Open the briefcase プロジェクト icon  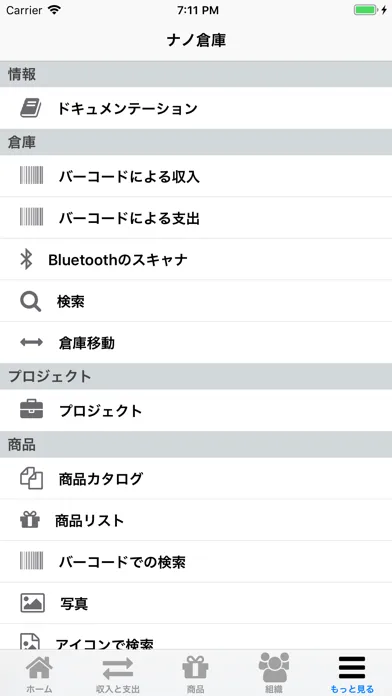click(32, 410)
